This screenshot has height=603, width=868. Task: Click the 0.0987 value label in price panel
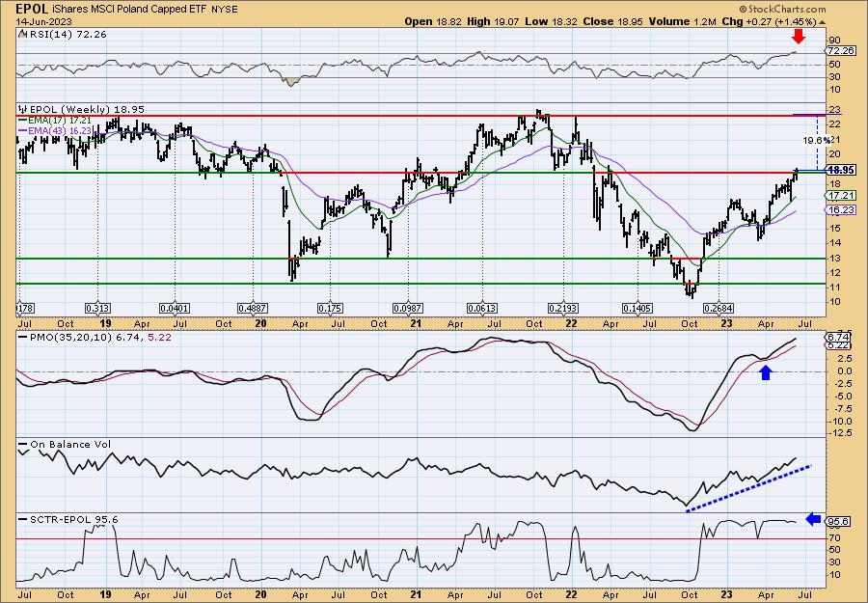(407, 308)
